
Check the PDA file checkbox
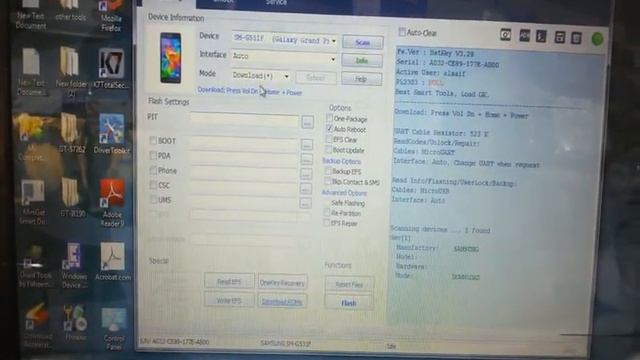(153, 156)
